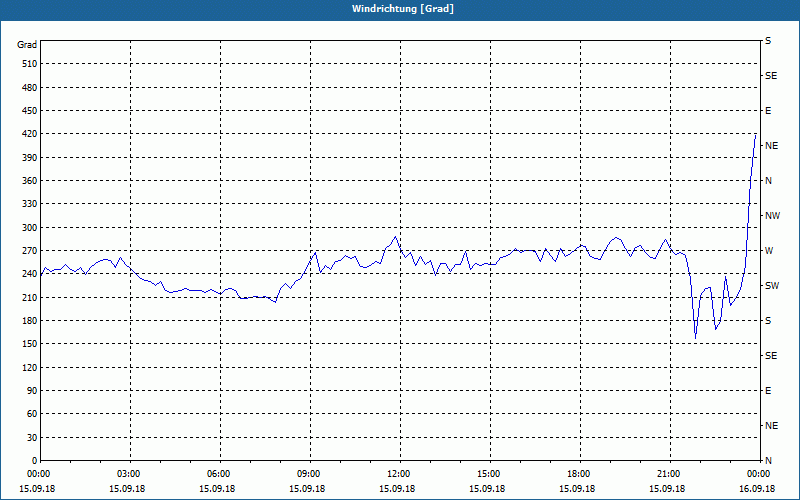Image resolution: width=800 pixels, height=500 pixels.
Task: Choose the 09:00 time label
Action: [x=307, y=474]
